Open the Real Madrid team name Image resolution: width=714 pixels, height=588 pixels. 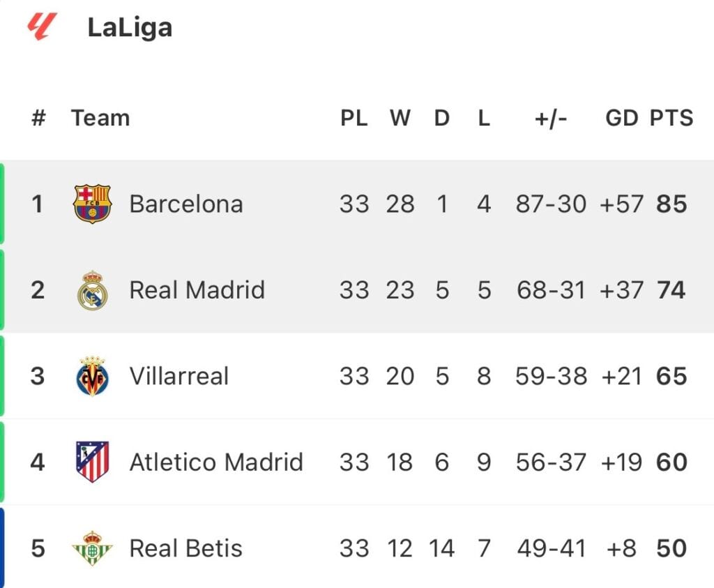click(197, 290)
